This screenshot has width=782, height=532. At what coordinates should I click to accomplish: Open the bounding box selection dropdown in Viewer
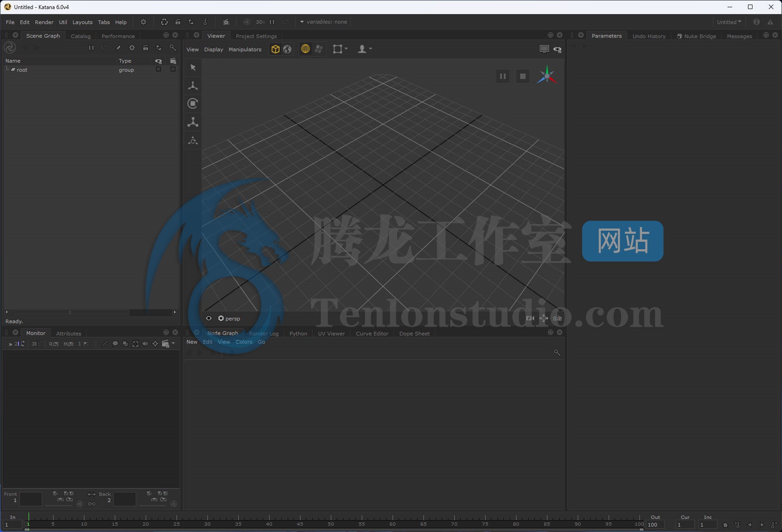coord(340,49)
